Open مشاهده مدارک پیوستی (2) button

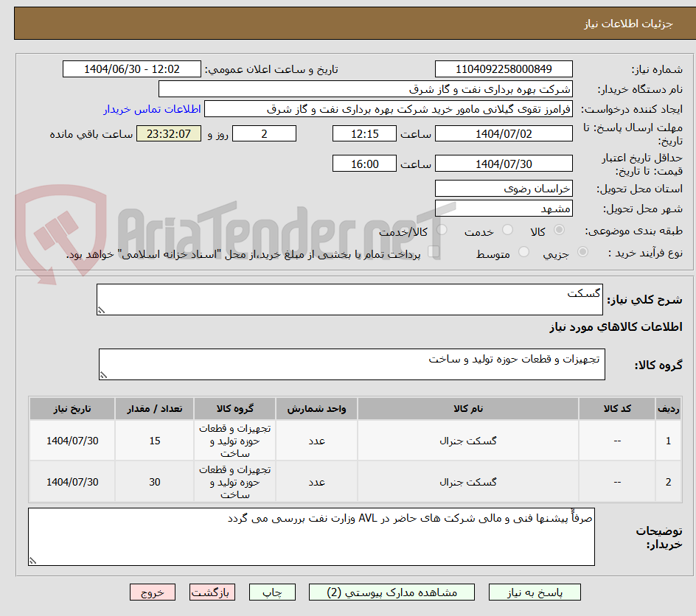[x=391, y=592]
